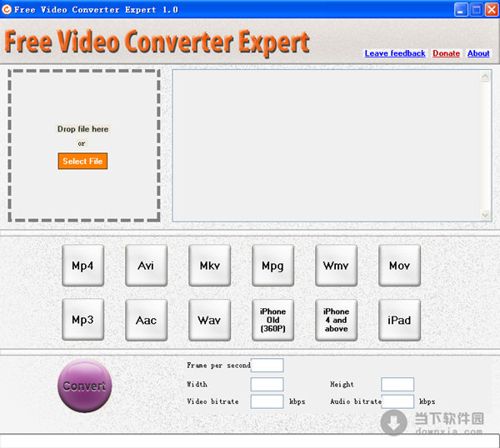
Task: Choose the Mpg output format
Action: (x=272, y=266)
